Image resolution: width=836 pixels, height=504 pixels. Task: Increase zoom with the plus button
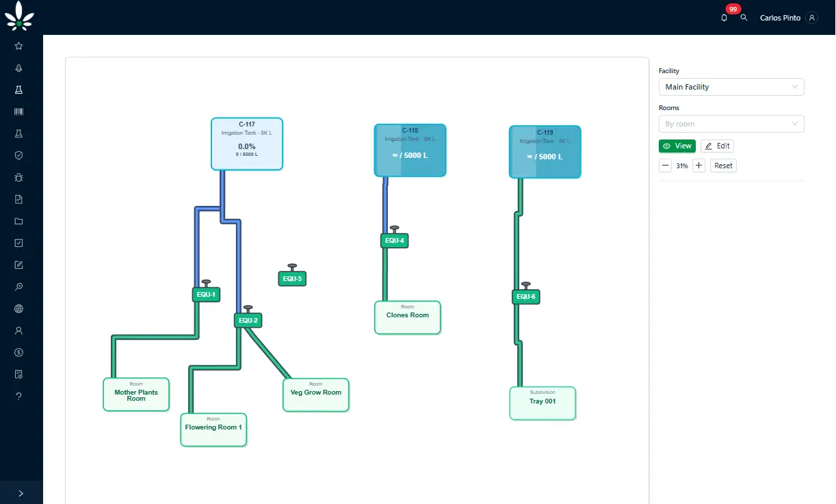tap(698, 165)
